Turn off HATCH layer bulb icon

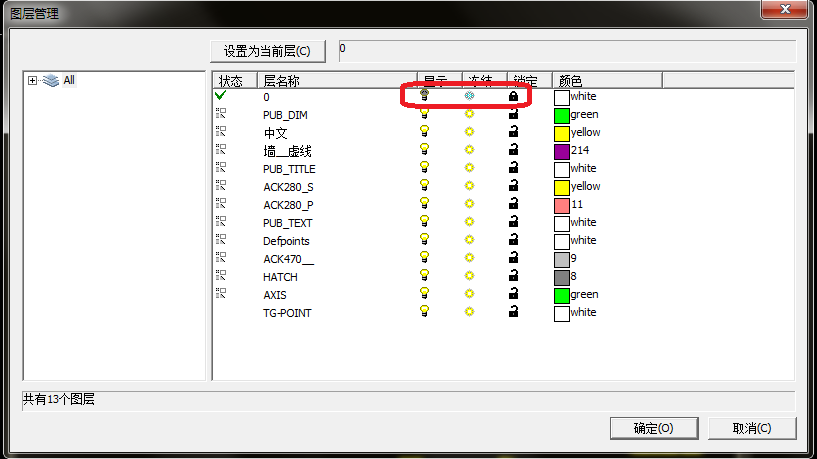(425, 275)
